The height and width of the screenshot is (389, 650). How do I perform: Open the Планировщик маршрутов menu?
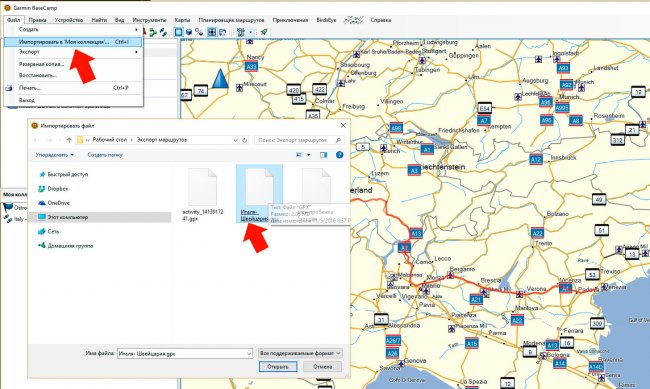231,20
